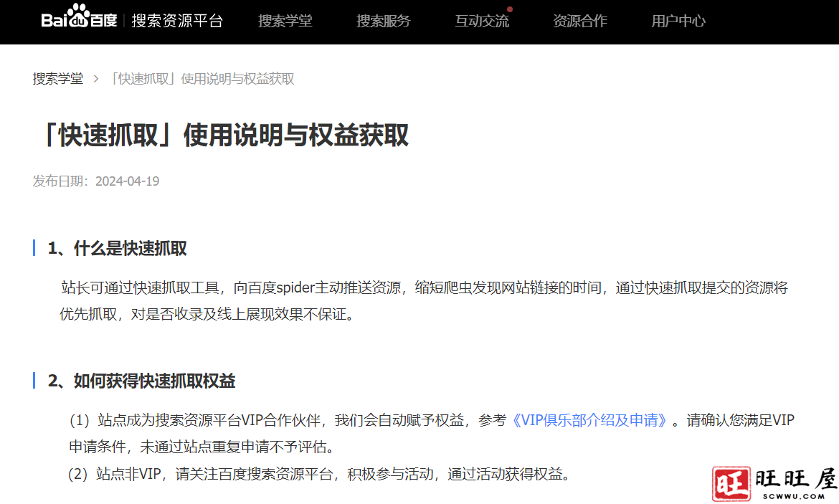The height and width of the screenshot is (504, 839).
Task: Click the publish date 2024-04-19
Action: pyautogui.click(x=128, y=181)
